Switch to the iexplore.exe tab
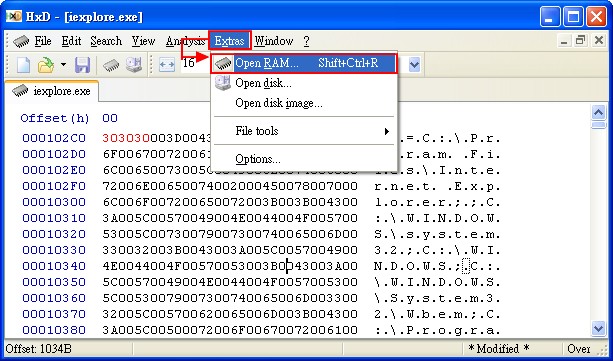The height and width of the screenshot is (361, 613). (x=52, y=91)
